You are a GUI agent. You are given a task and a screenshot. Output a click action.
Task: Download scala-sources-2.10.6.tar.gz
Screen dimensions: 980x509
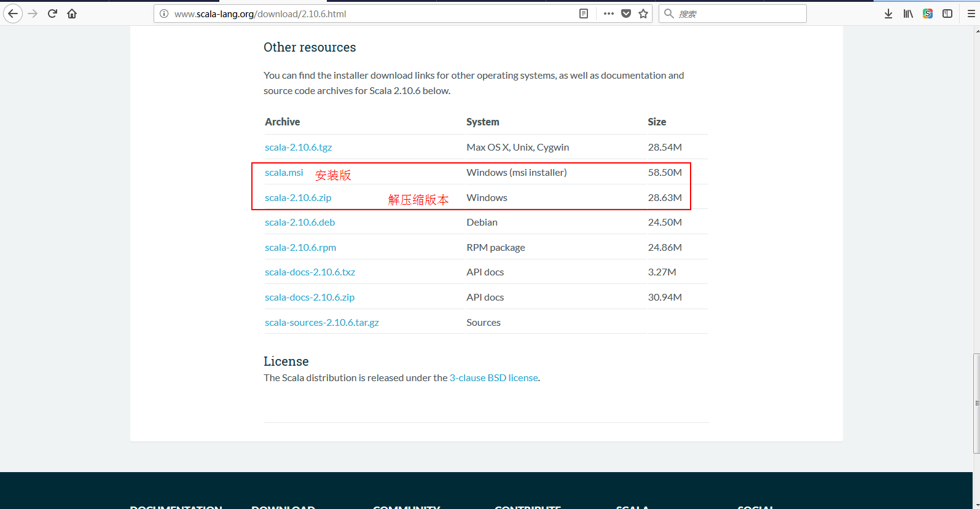pos(322,323)
